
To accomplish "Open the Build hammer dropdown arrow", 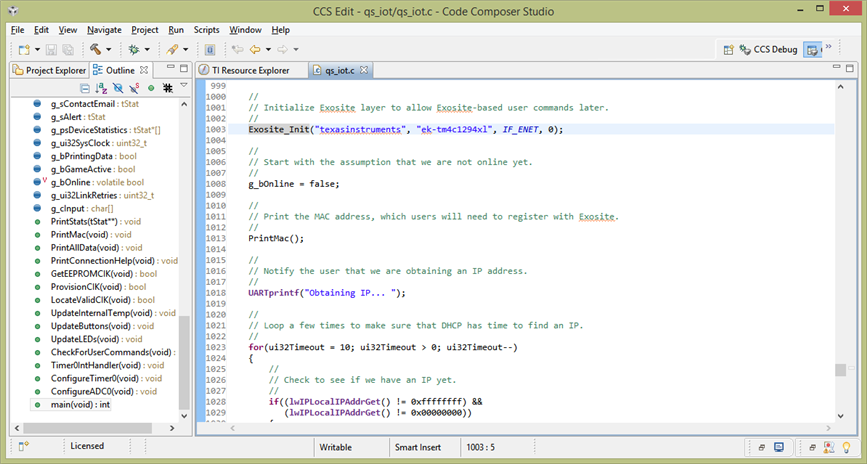I will coord(110,49).
